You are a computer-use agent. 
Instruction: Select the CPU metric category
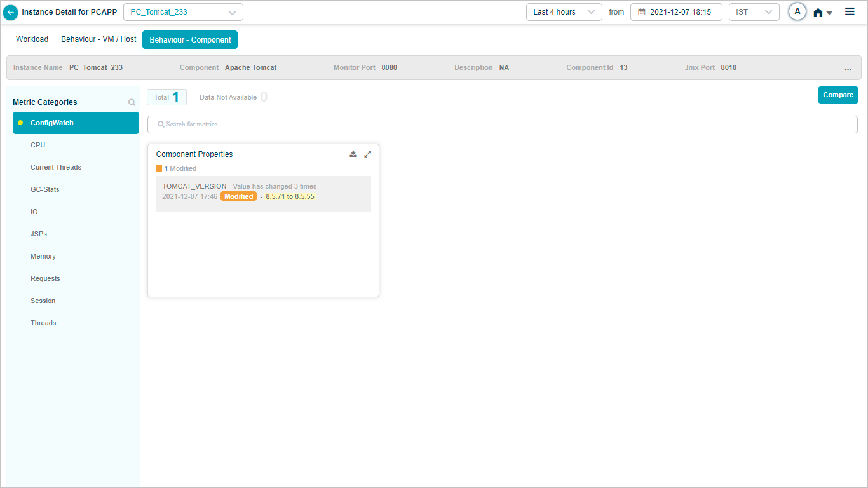(38, 145)
